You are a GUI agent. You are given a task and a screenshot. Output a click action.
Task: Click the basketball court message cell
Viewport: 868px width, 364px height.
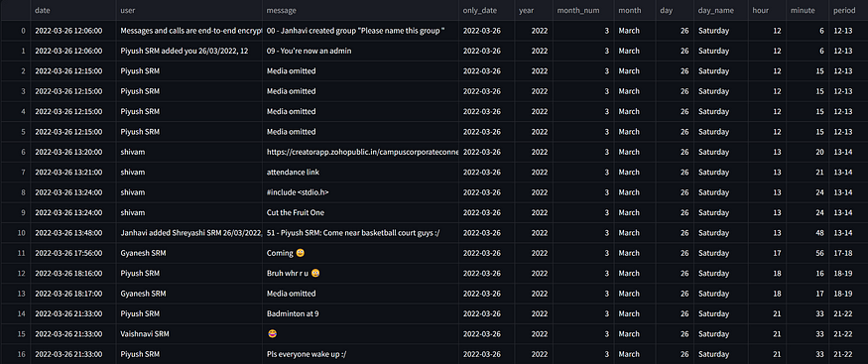pos(360,233)
